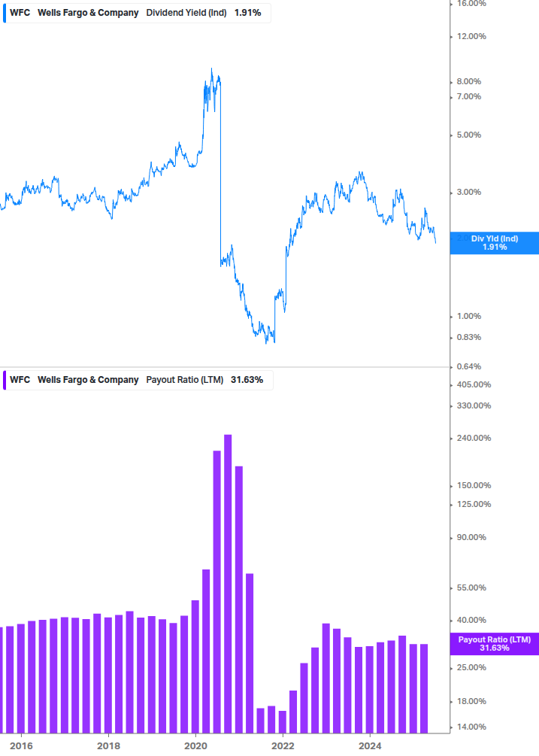Click the 1.00% yield axis label
The image size is (539, 756).
[468, 316]
